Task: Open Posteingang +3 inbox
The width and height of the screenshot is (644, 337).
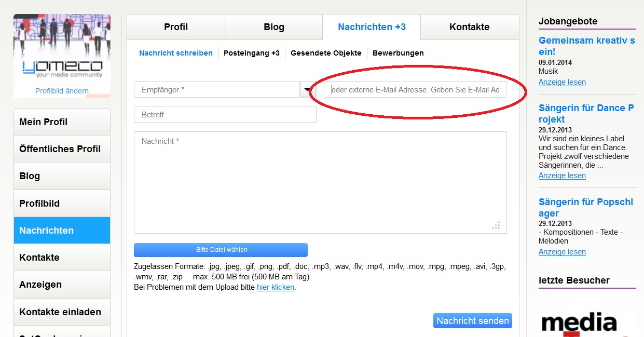Action: [x=251, y=53]
